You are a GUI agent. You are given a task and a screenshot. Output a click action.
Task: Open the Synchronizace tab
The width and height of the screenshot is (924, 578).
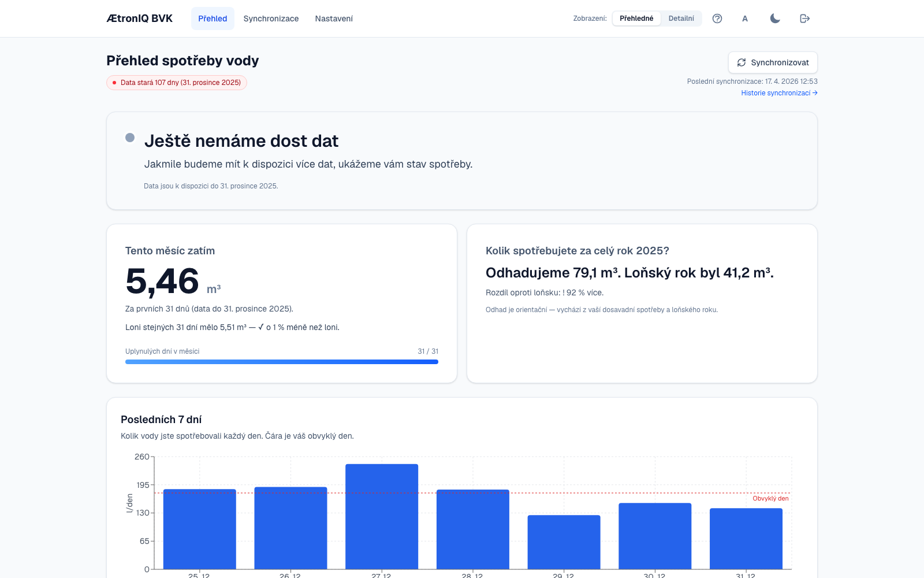(271, 18)
